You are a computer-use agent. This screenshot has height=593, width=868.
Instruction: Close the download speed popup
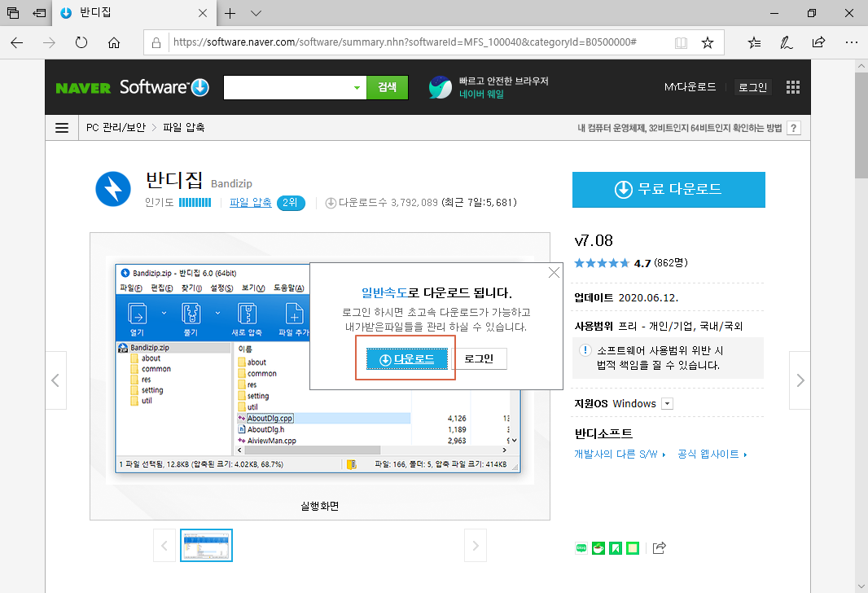[x=554, y=272]
